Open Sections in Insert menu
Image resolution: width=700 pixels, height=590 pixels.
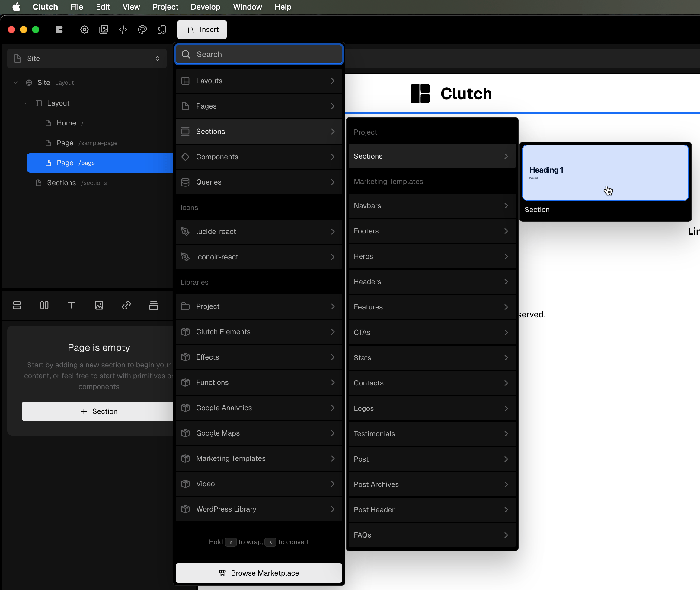(259, 132)
